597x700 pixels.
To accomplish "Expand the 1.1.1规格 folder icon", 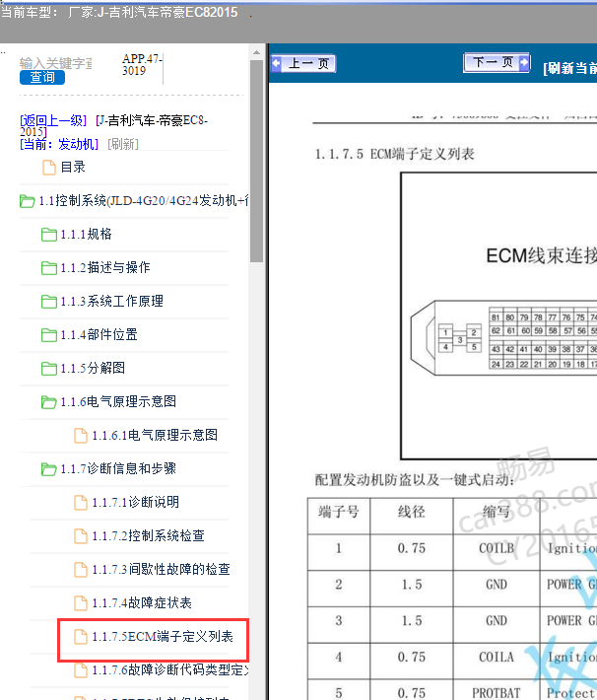I will (49, 235).
